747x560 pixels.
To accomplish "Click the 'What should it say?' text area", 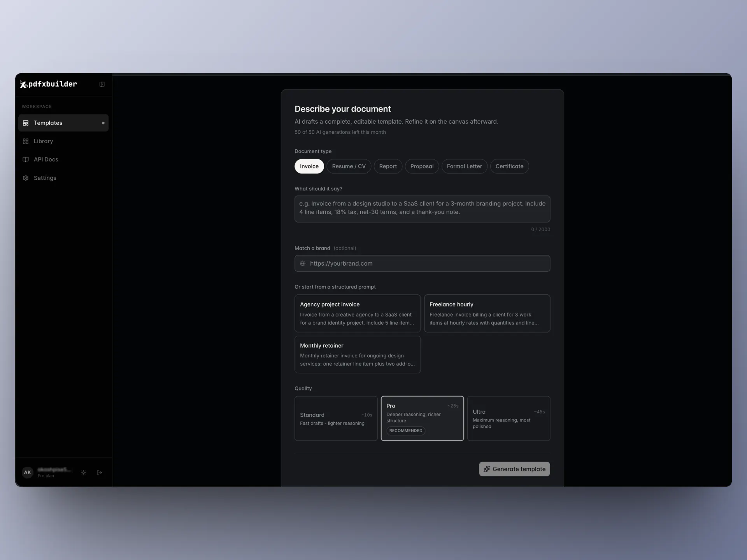I will [x=422, y=209].
